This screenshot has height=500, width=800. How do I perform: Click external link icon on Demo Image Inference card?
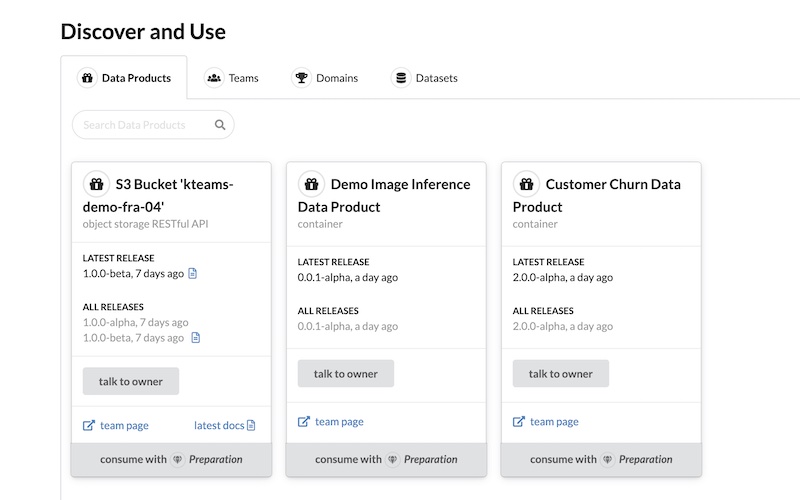304,422
